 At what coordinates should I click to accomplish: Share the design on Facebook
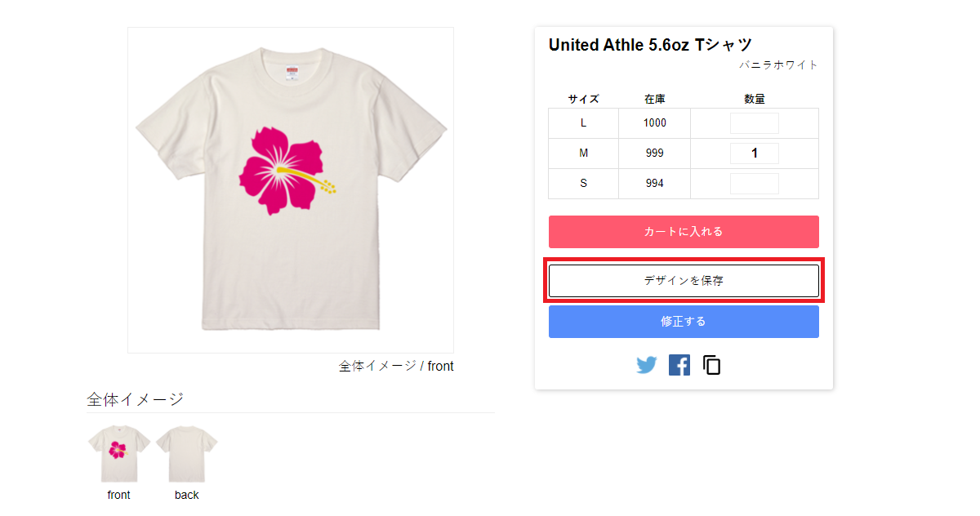pos(679,365)
